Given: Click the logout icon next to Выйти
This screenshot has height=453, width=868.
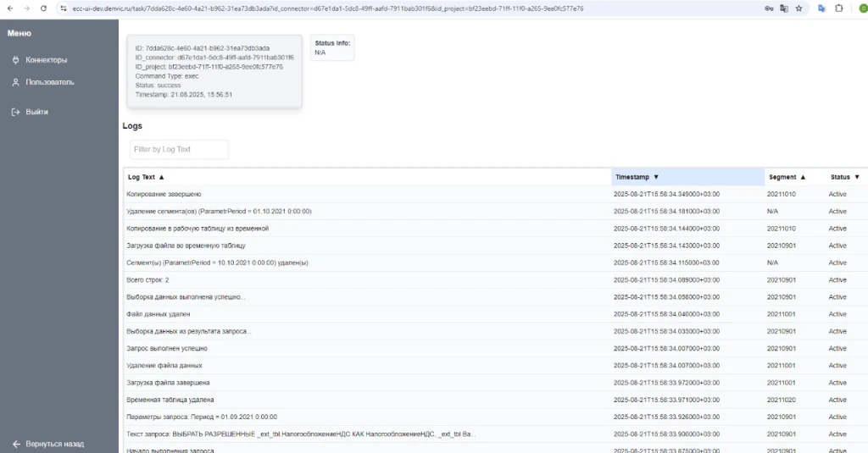Looking at the screenshot, I should pyautogui.click(x=15, y=112).
